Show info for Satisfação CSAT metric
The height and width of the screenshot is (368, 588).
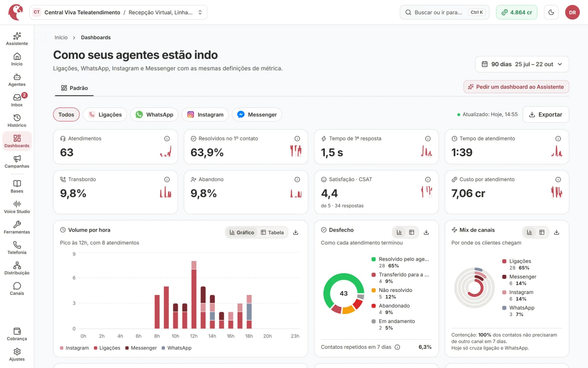[428, 179]
